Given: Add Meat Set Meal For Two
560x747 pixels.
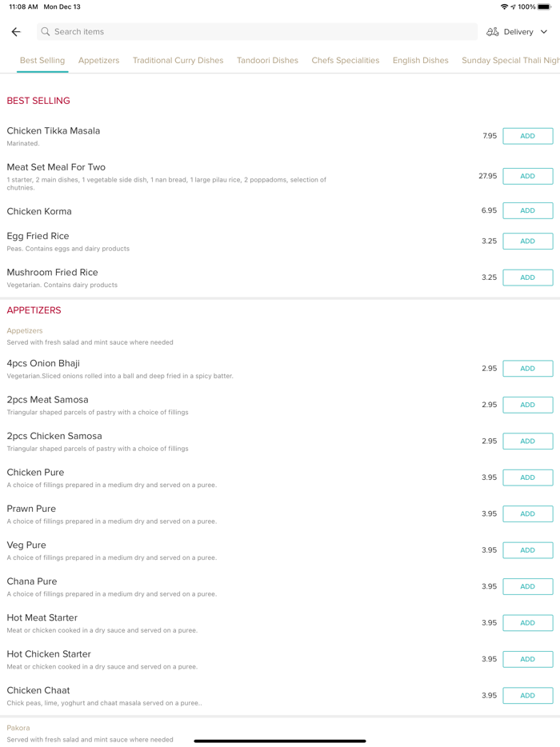Looking at the screenshot, I should click(x=527, y=176).
